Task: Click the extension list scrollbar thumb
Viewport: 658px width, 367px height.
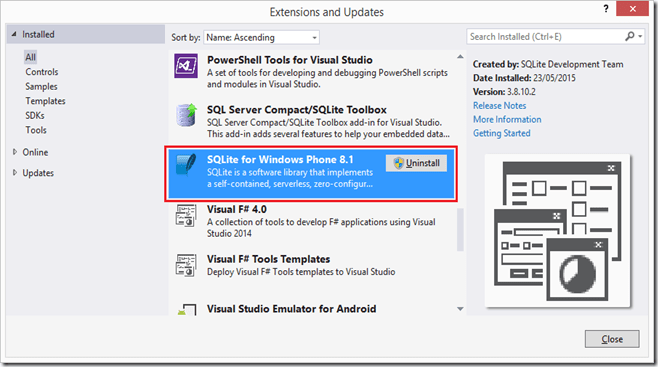Action: point(460,229)
